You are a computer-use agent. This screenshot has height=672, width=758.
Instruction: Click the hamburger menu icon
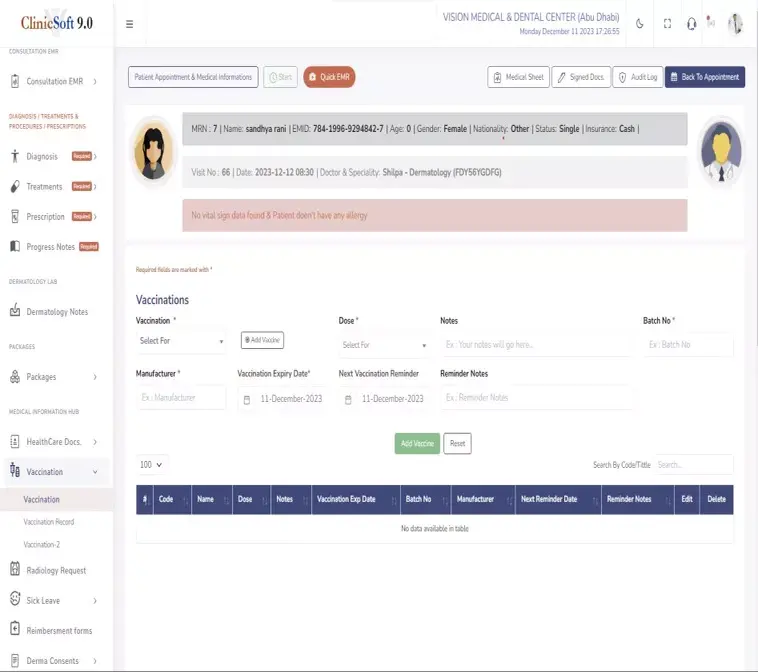(x=130, y=24)
